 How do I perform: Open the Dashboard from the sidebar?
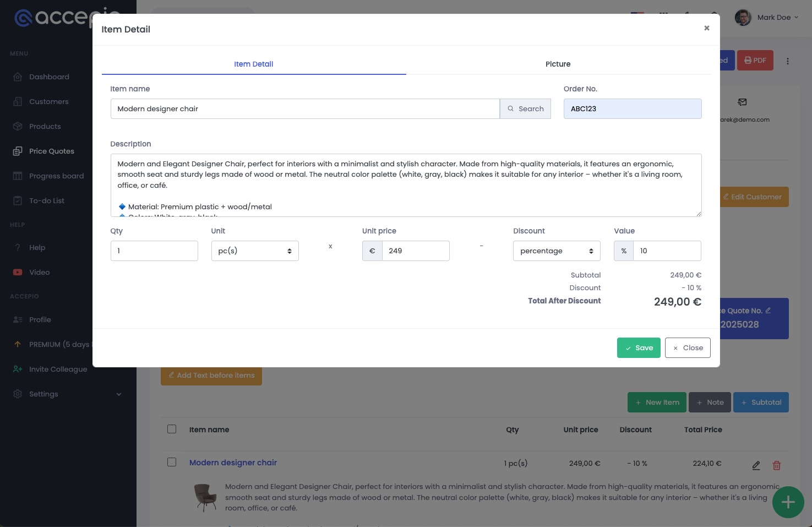click(x=49, y=77)
